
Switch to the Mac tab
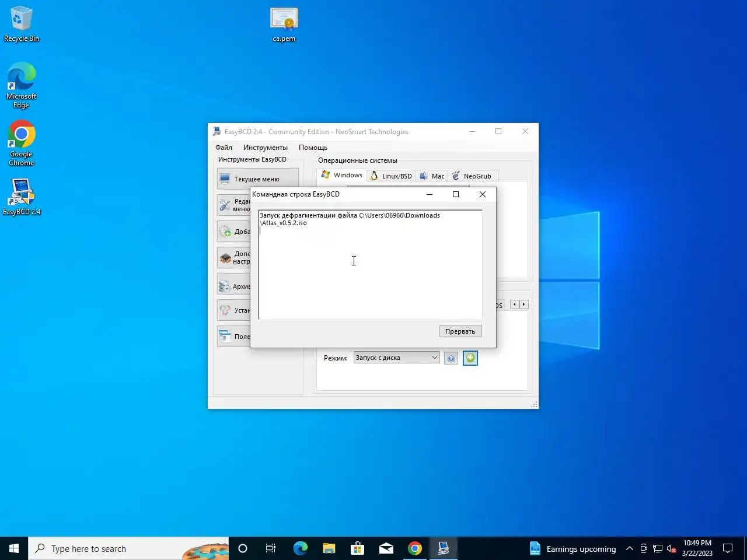click(432, 176)
